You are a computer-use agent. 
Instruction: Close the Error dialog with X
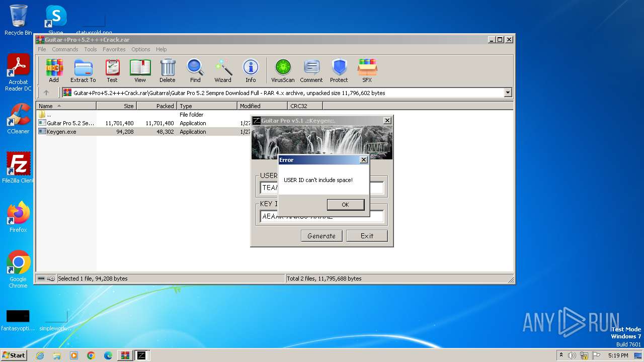coord(364,160)
